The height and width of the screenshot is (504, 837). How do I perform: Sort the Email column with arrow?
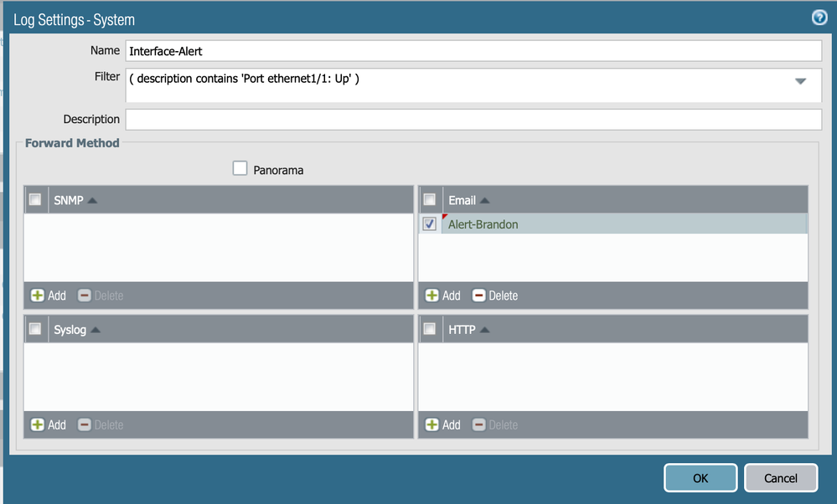(x=485, y=200)
